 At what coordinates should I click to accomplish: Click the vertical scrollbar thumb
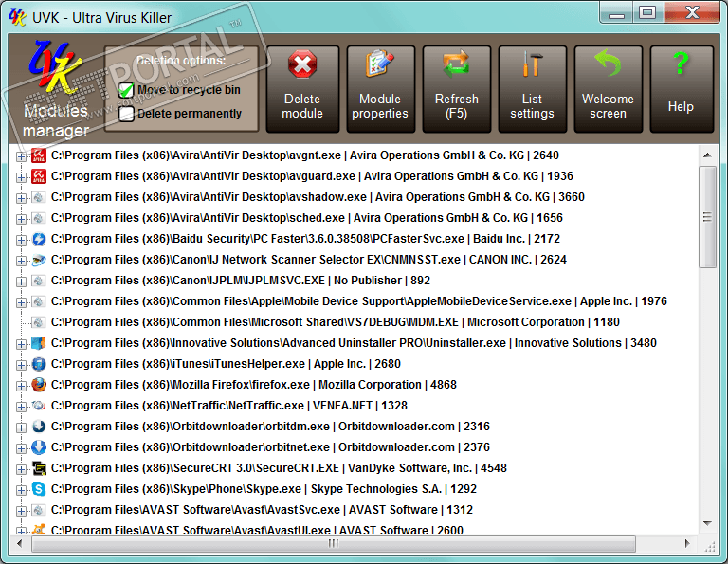coord(707,217)
